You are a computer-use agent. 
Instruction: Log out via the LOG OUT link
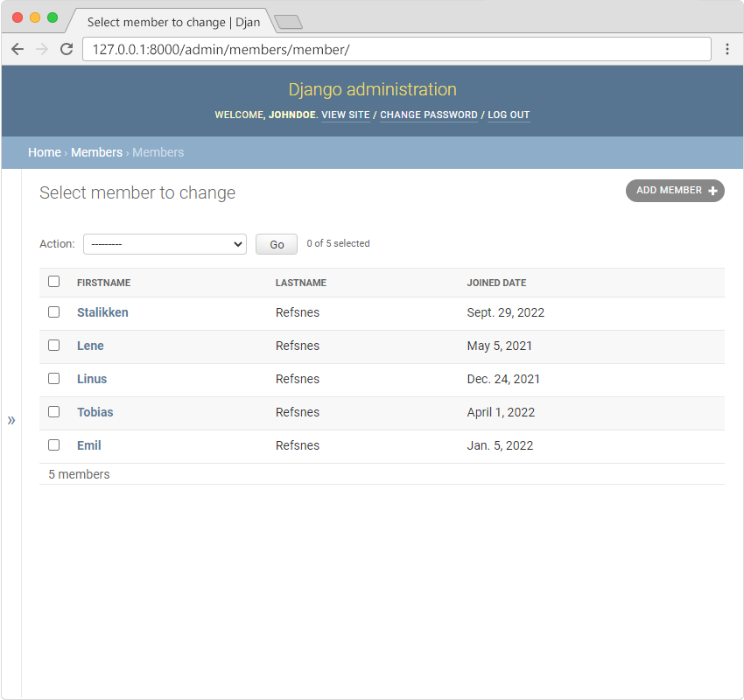[509, 115]
